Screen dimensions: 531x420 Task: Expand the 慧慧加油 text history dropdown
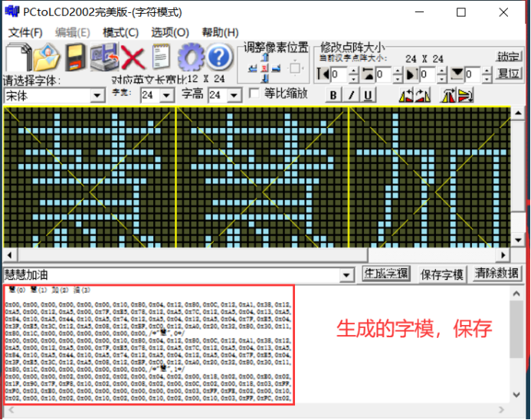pyautogui.click(x=346, y=275)
